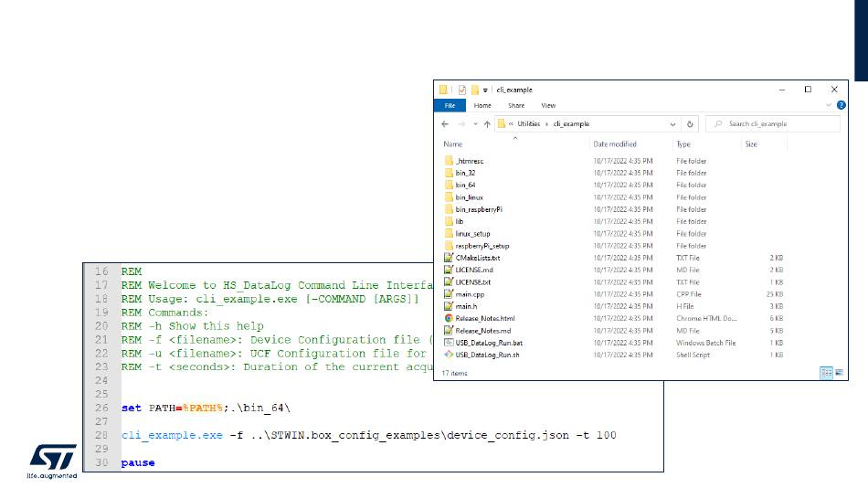This screenshot has height=488, width=868.
Task: Select the bin_linux folder icon
Action: [449, 197]
